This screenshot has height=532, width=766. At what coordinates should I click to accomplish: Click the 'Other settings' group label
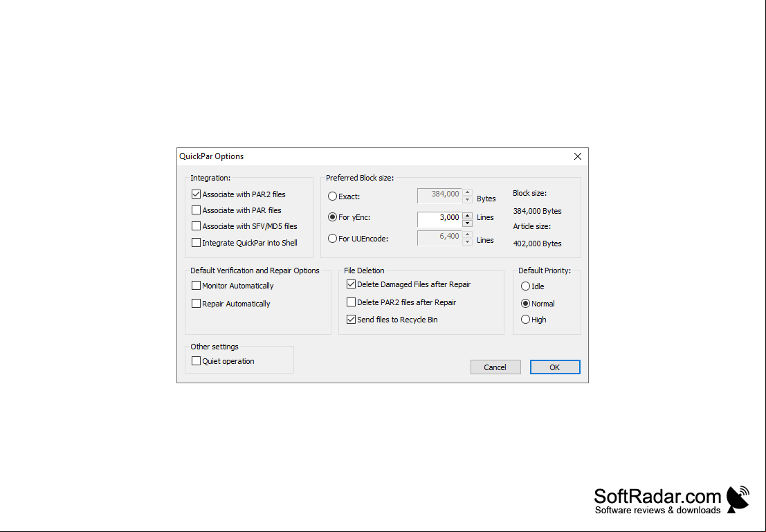[215, 347]
